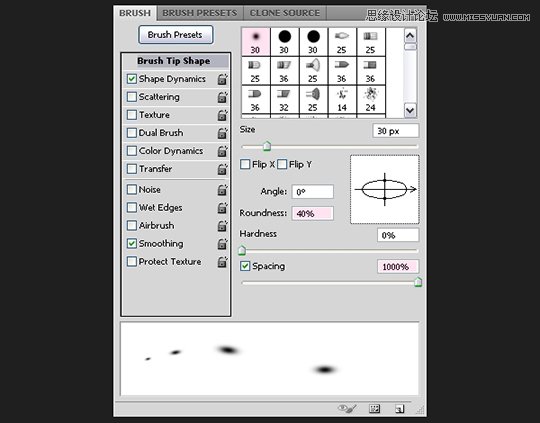Screen dimensions: 540x423
Task: Select the soft round 30 brush tip
Action: click(x=256, y=42)
